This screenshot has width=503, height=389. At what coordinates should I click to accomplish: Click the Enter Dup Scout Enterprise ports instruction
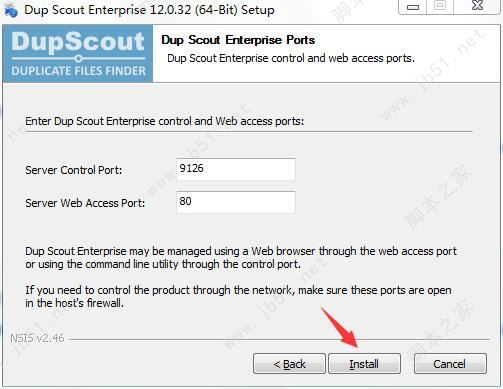[x=165, y=121]
